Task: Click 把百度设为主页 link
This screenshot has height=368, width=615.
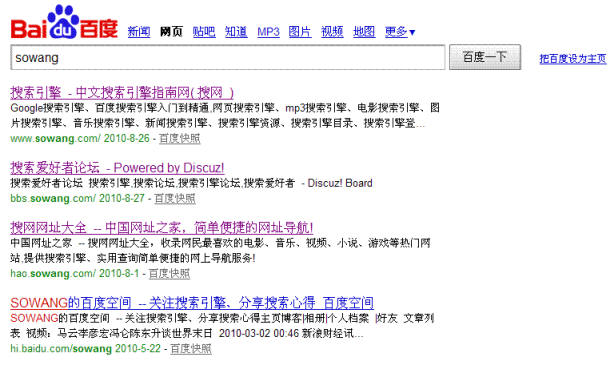Action: tap(573, 59)
